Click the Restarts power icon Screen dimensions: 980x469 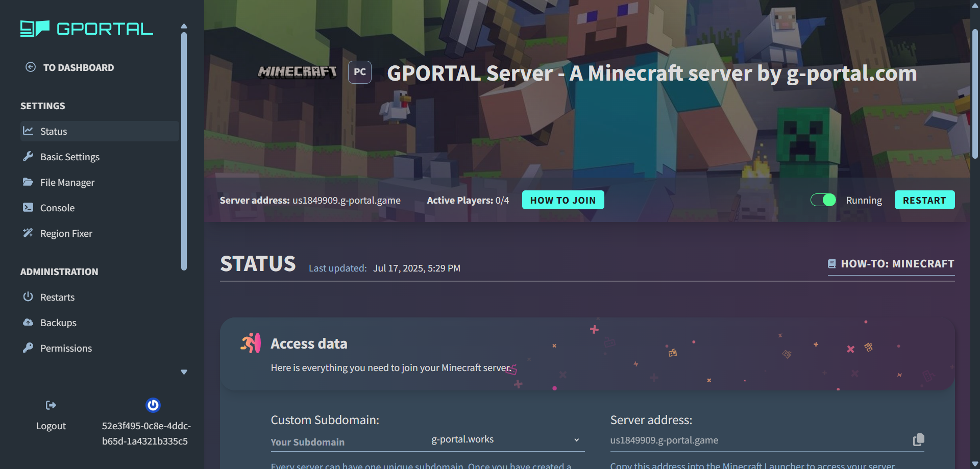[x=28, y=297]
